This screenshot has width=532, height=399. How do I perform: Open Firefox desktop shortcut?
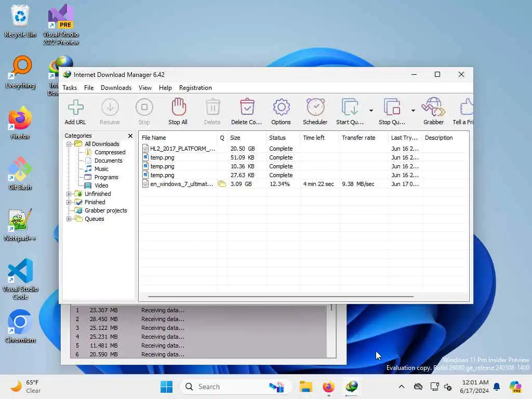20,123
